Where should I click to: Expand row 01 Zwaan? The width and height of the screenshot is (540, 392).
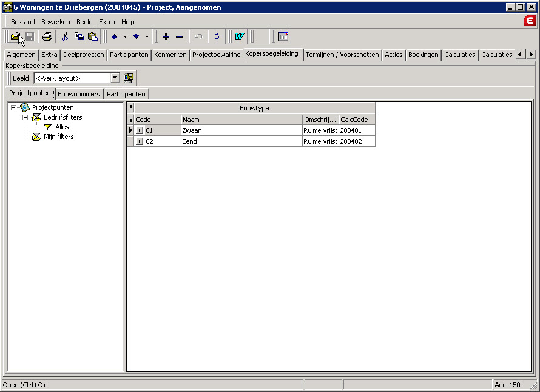point(140,130)
